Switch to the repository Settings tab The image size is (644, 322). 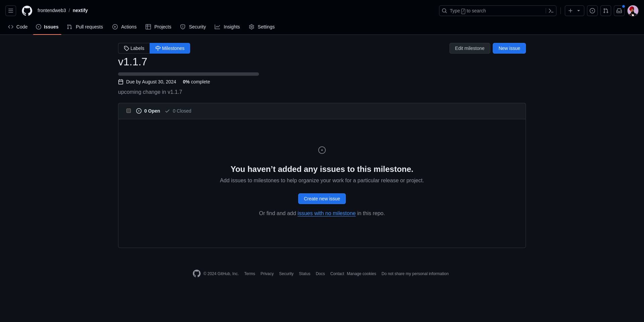[x=262, y=27]
